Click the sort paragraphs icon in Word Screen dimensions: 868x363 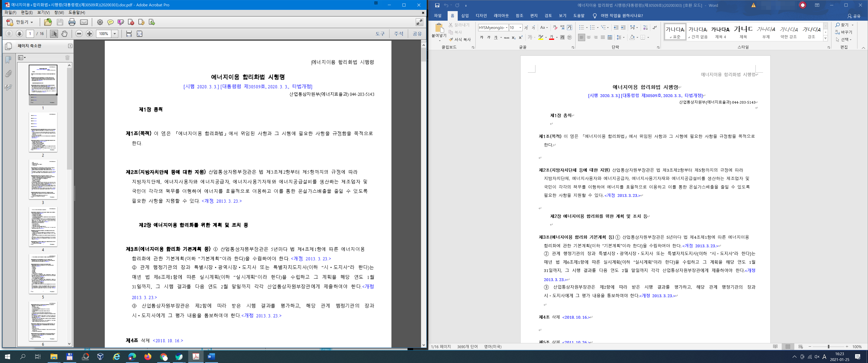pyautogui.click(x=645, y=28)
